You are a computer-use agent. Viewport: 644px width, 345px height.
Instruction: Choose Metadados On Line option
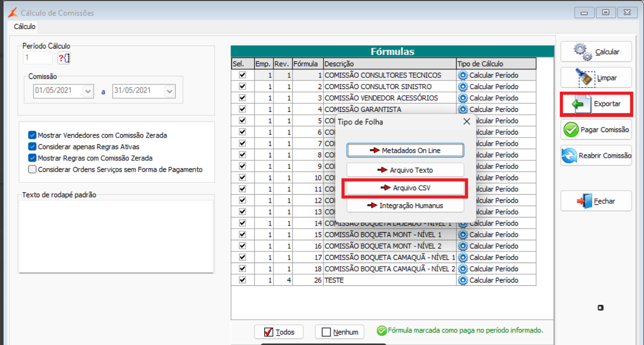405,150
